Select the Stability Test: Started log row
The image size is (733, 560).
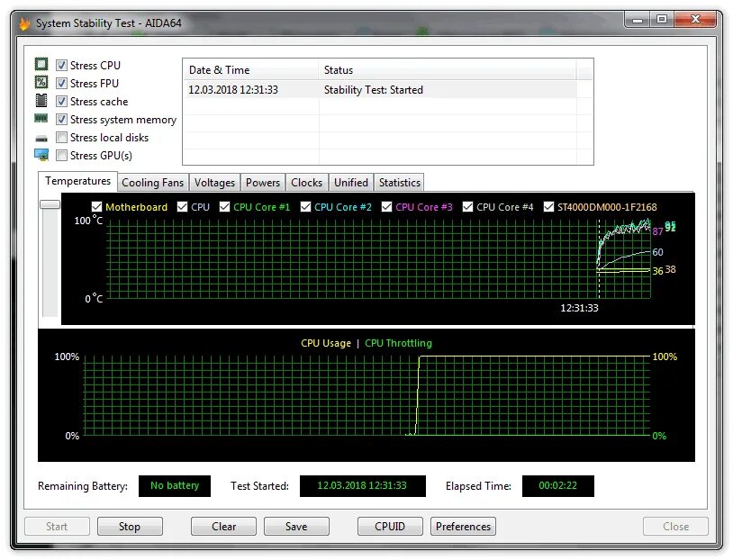[x=381, y=90]
